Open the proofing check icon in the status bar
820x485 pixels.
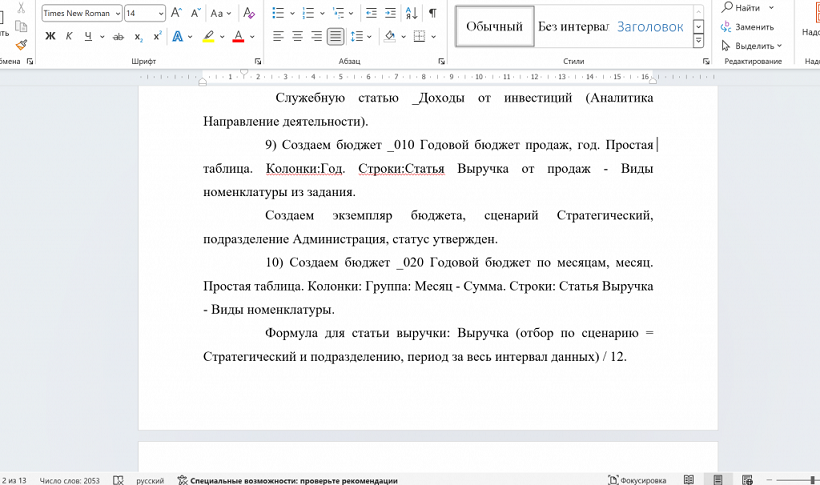119,480
